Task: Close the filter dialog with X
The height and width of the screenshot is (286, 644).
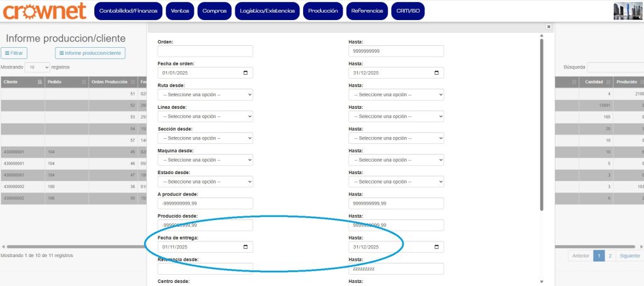Action: tap(548, 27)
